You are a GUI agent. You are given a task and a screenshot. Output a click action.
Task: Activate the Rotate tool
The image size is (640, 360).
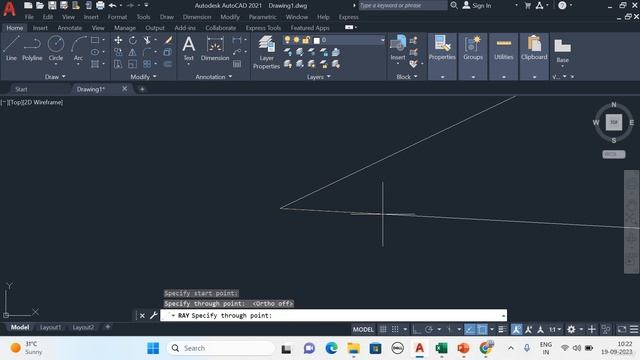[x=133, y=40]
